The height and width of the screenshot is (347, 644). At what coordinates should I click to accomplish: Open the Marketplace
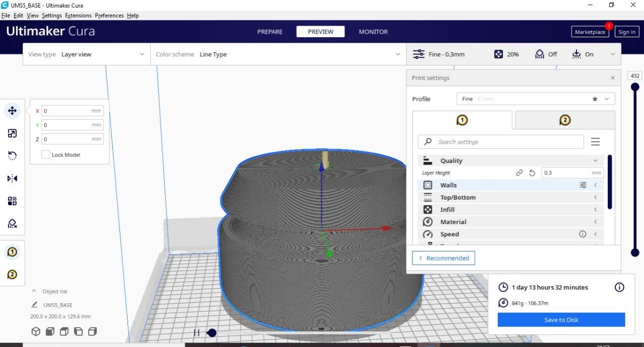590,32
